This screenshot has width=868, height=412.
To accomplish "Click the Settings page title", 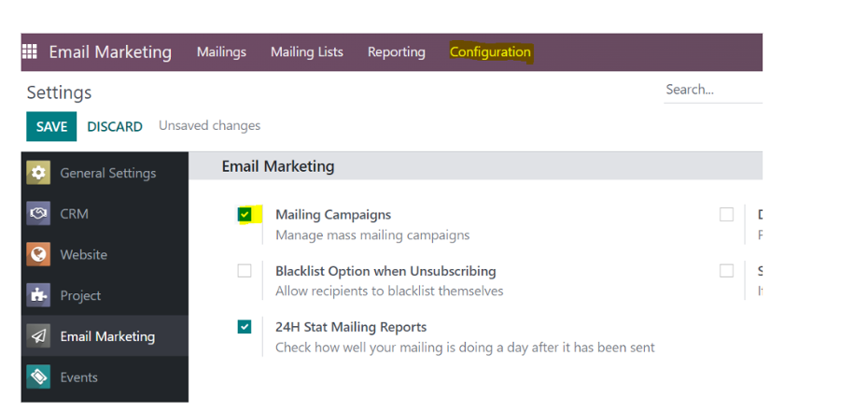I will [59, 92].
